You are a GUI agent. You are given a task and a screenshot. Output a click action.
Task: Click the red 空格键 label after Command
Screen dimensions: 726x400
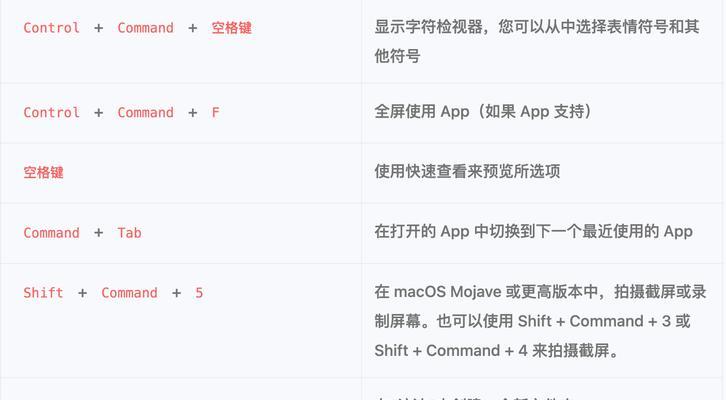[x=232, y=28]
